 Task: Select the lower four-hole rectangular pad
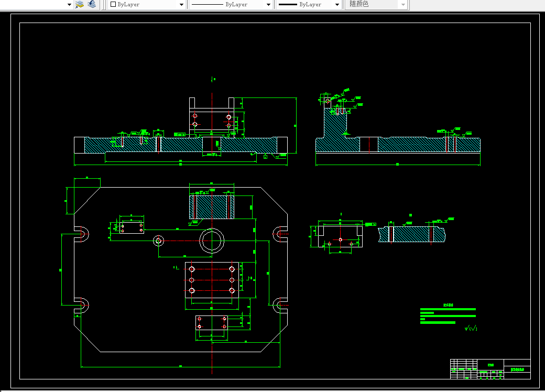tap(212, 323)
